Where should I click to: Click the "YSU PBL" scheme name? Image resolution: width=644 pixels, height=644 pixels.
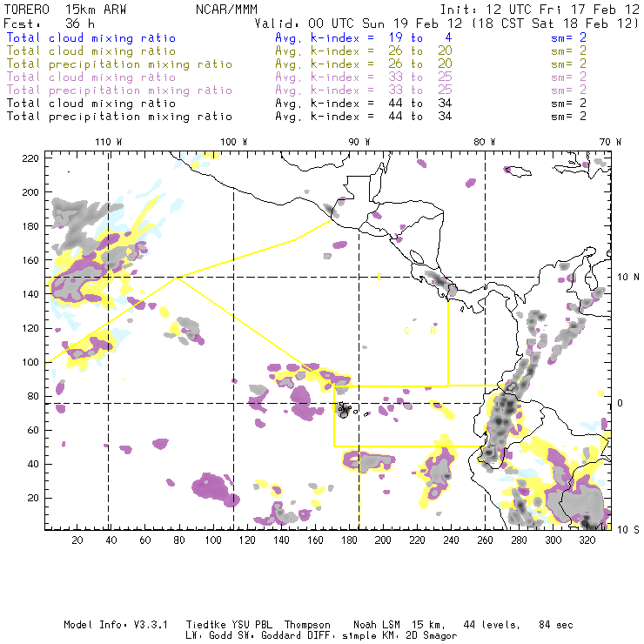click(x=252, y=625)
